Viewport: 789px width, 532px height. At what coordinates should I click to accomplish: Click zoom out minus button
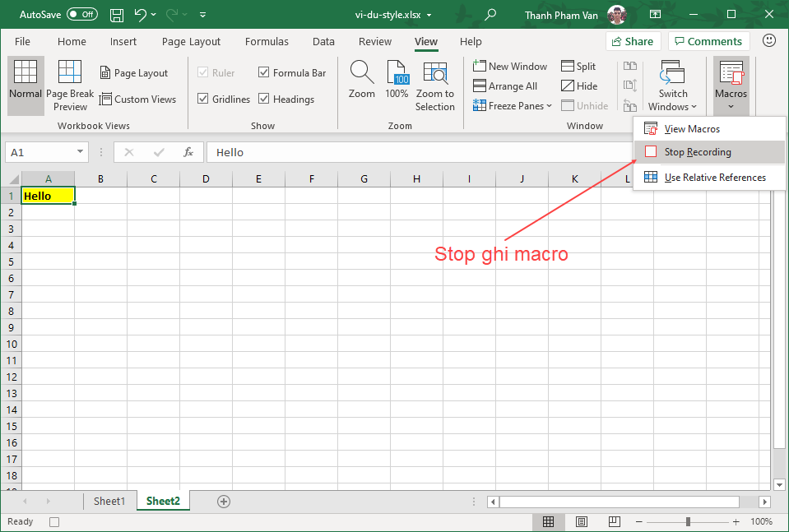pyautogui.click(x=639, y=522)
